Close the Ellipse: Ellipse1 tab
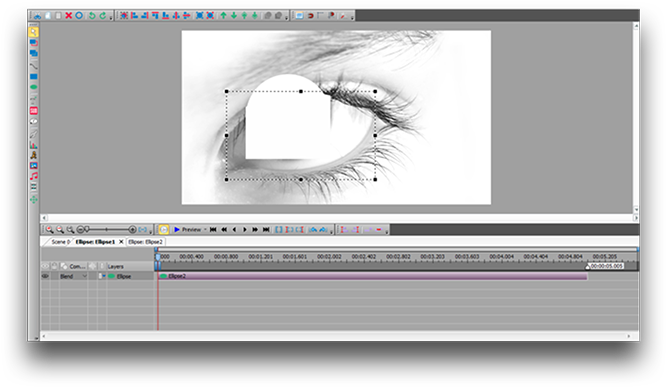 coord(121,242)
